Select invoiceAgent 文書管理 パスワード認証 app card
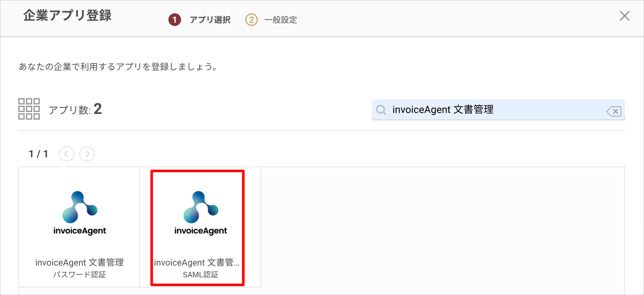Viewport: 644px width, 295px height. point(79,227)
